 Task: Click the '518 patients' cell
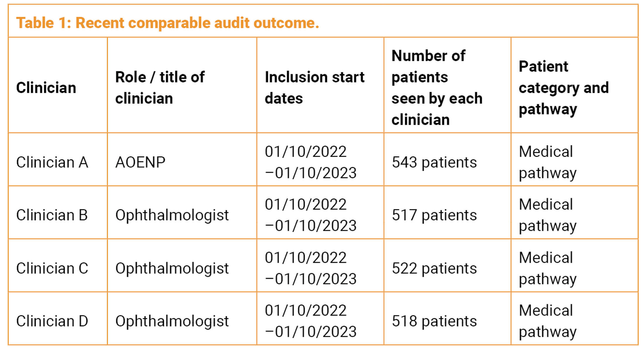pyautogui.click(x=434, y=321)
